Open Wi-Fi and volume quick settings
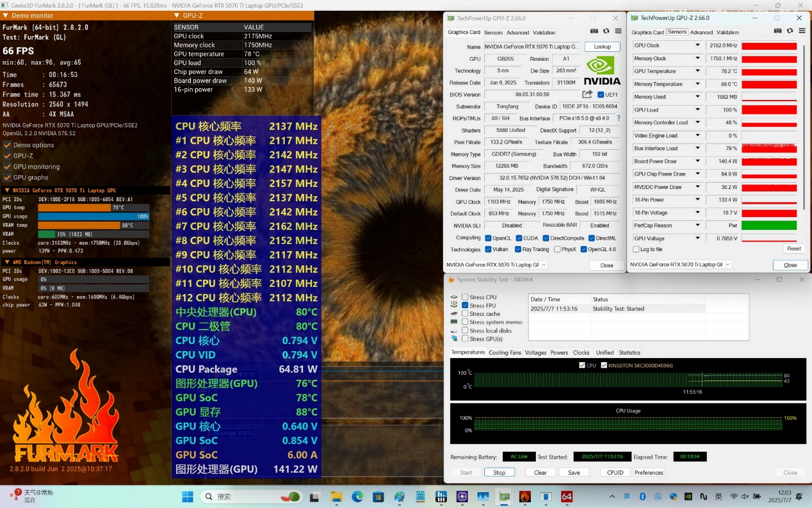 pyautogui.click(x=746, y=496)
